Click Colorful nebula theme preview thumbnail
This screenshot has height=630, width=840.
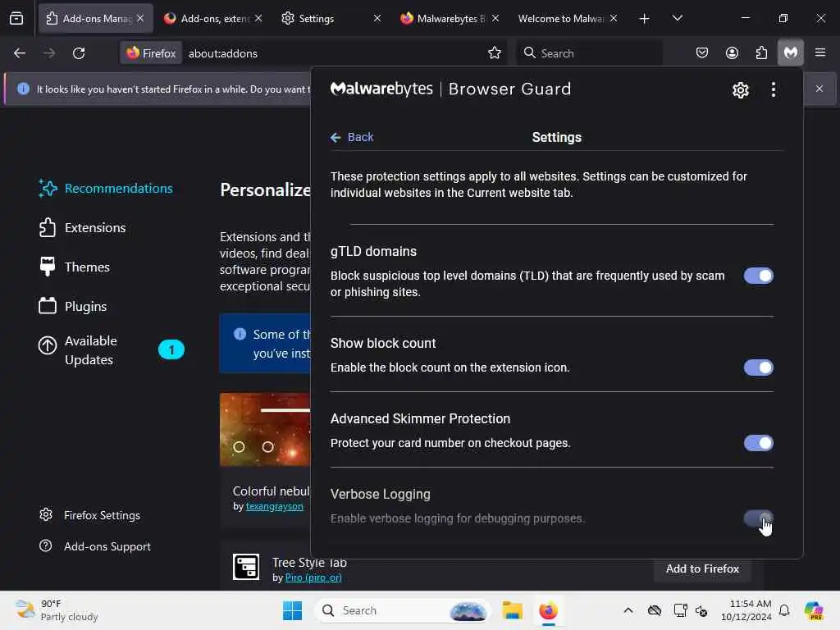click(x=265, y=430)
